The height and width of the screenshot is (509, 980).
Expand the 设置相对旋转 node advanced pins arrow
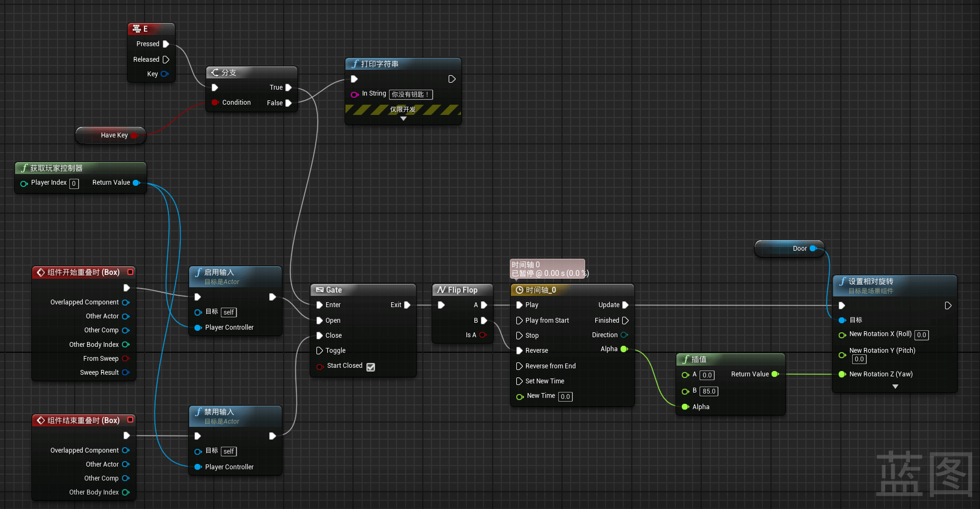tap(895, 387)
